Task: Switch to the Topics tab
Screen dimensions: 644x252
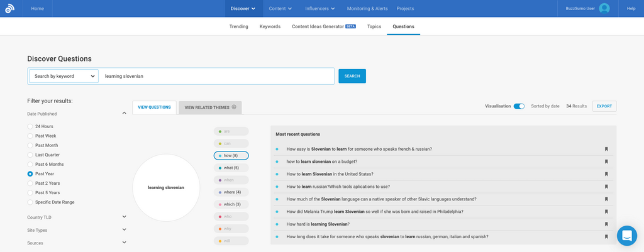Action: point(374,26)
